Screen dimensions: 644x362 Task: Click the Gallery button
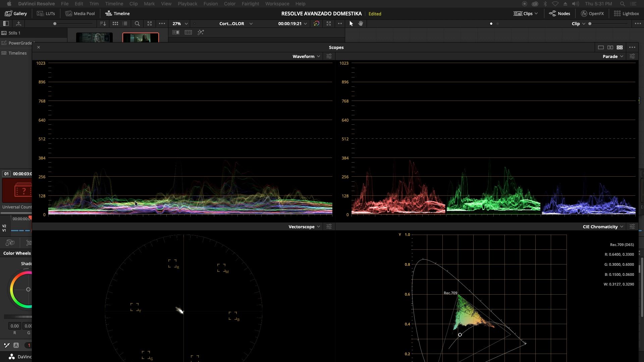15,13
